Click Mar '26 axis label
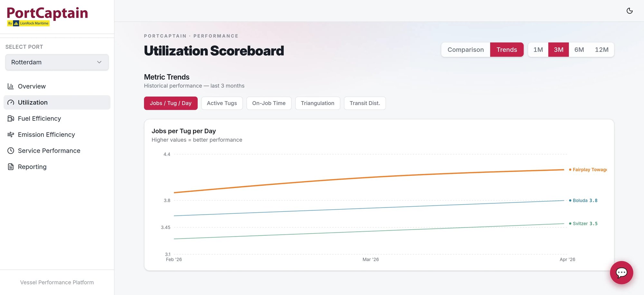Screen dimensions: 644x295 pos(371,260)
